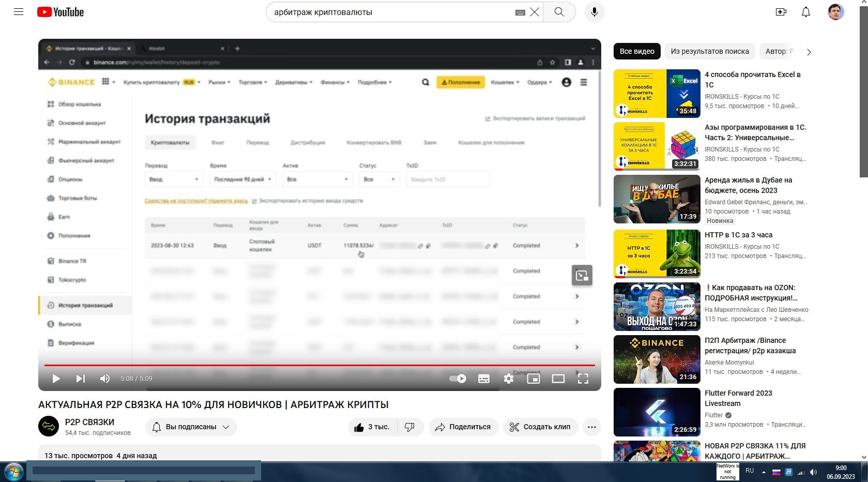Start voice search with the microphone
The image size is (868, 482).
click(x=595, y=12)
